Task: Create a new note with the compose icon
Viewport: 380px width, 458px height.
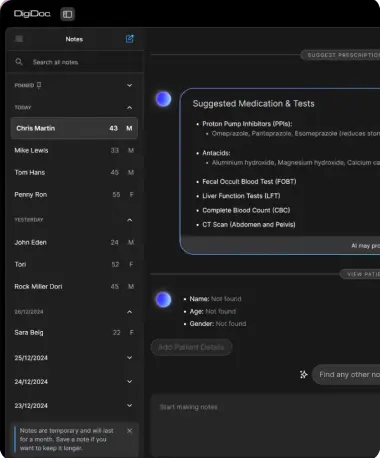Action: [x=130, y=39]
